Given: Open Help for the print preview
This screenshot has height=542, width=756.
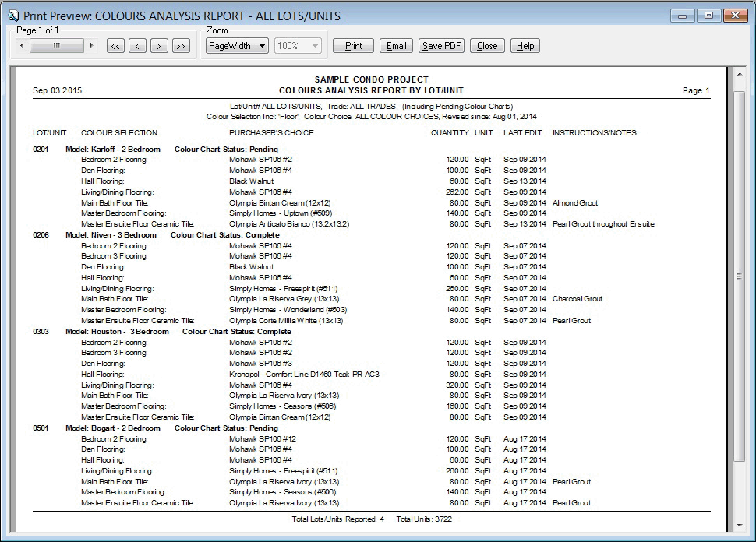Looking at the screenshot, I should click(x=525, y=46).
